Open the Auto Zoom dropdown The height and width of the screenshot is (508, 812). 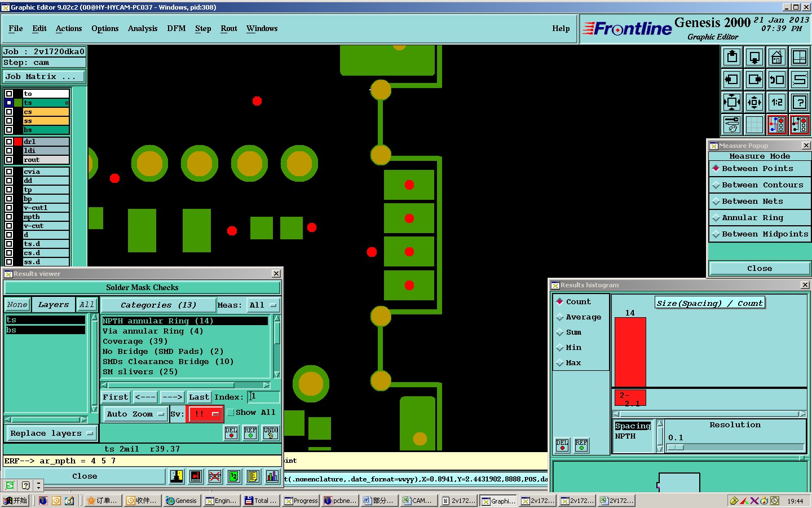pos(135,414)
